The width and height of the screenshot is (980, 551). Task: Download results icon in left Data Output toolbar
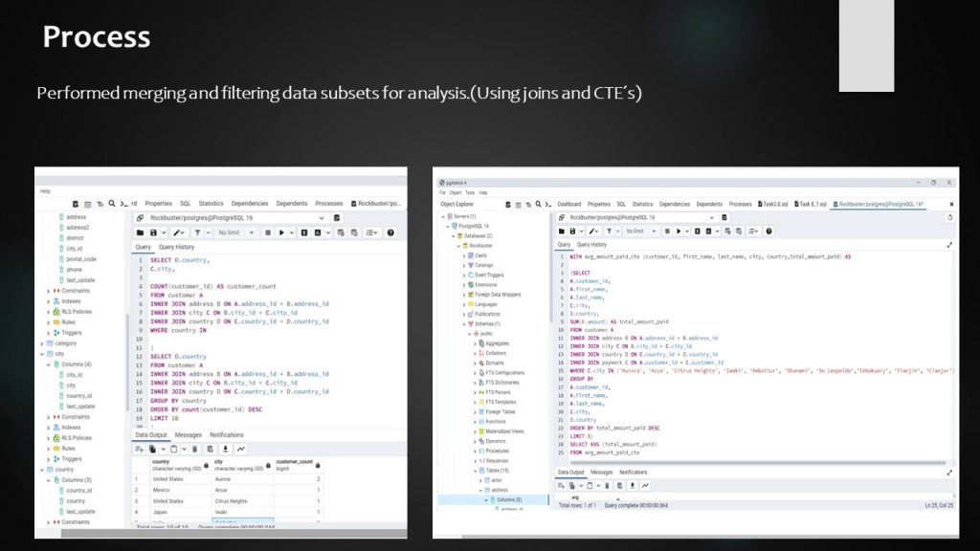[225, 449]
